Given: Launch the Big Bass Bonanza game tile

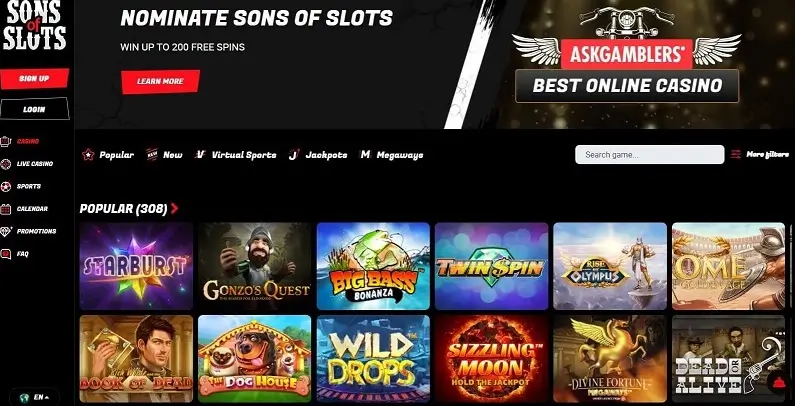Looking at the screenshot, I should coord(373,266).
